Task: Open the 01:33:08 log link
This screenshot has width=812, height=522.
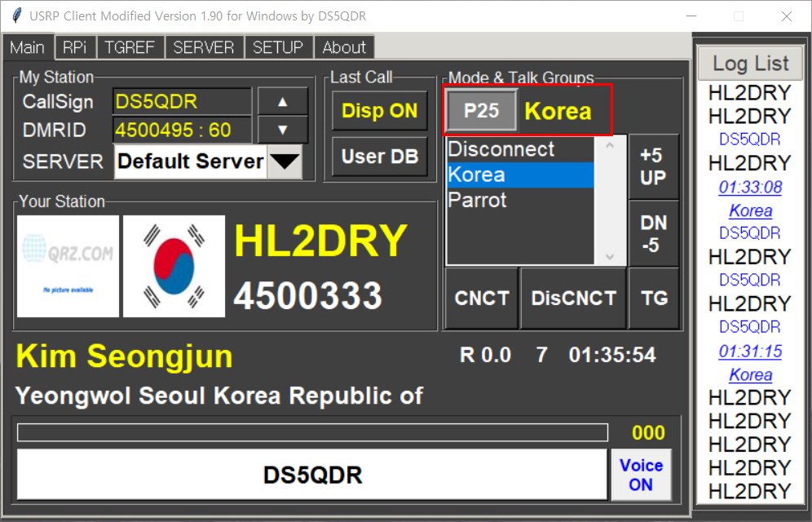Action: (750, 187)
